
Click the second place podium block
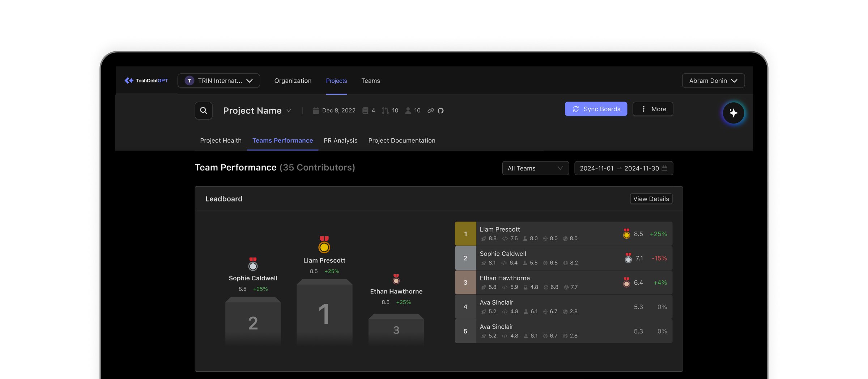[x=253, y=322]
